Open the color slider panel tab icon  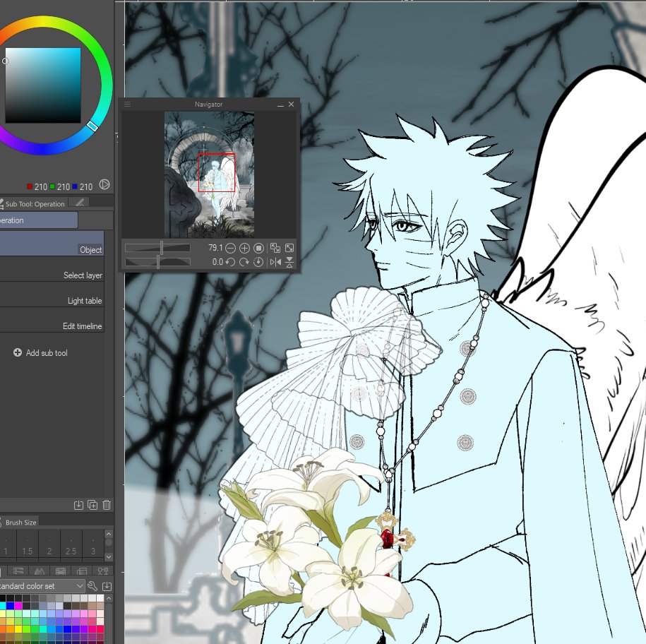click(18, 571)
